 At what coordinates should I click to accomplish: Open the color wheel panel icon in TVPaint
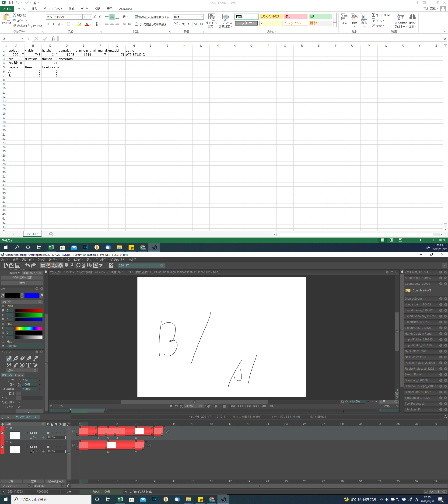[49, 266]
